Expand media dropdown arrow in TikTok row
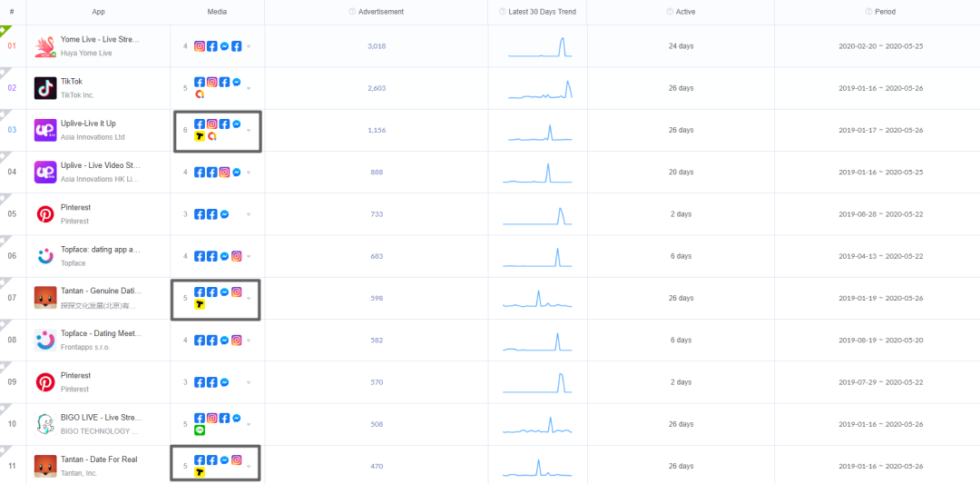This screenshot has height=484, width=980. tap(249, 88)
